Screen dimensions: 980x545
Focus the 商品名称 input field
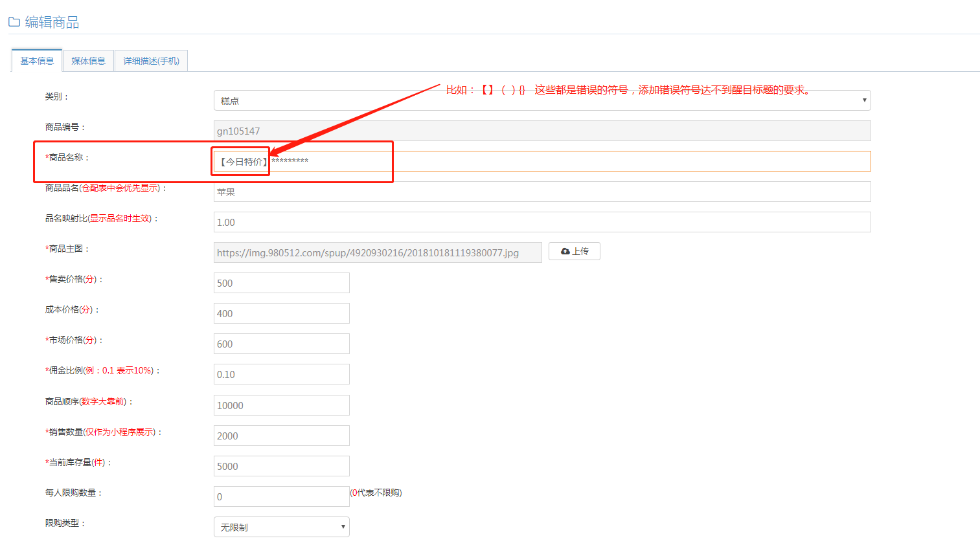click(x=542, y=161)
